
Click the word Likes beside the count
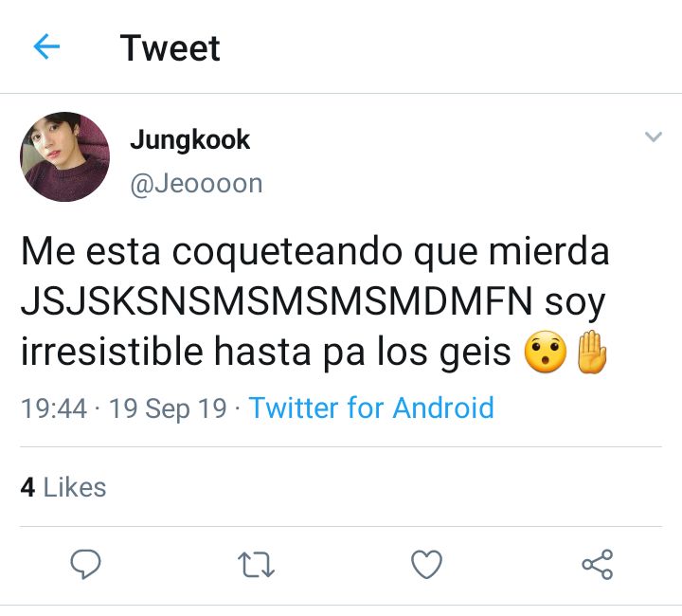pyautogui.click(x=75, y=487)
